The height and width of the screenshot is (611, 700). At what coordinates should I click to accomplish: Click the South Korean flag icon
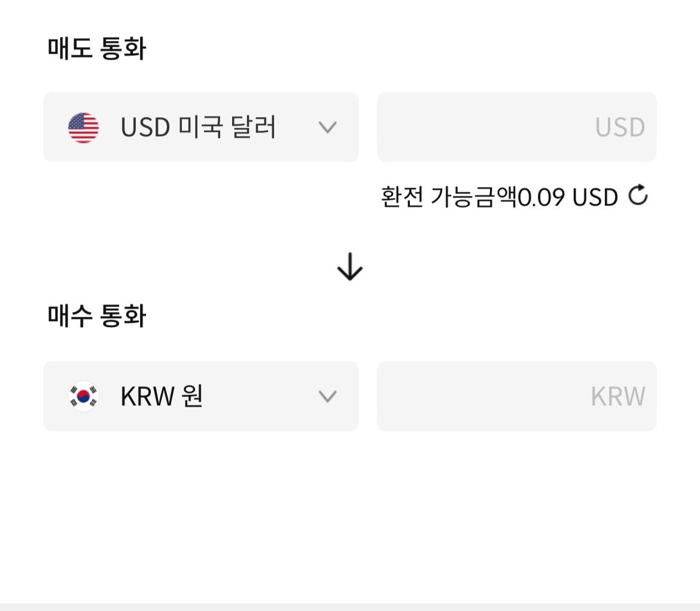pos(83,396)
